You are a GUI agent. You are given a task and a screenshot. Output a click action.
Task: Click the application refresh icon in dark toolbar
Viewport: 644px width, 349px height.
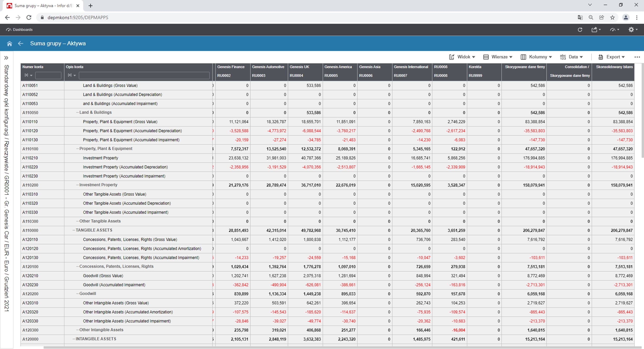point(580,29)
